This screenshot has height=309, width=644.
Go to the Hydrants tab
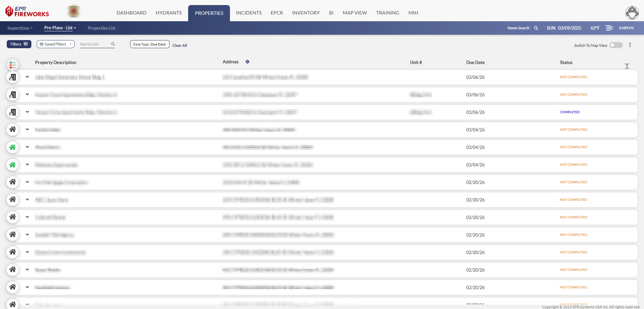click(x=169, y=13)
